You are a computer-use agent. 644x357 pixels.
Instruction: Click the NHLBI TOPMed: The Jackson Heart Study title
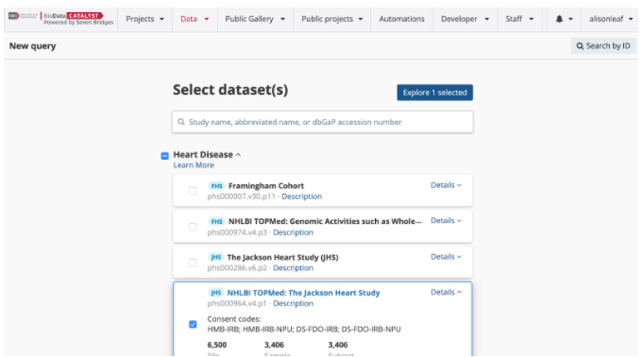point(303,293)
